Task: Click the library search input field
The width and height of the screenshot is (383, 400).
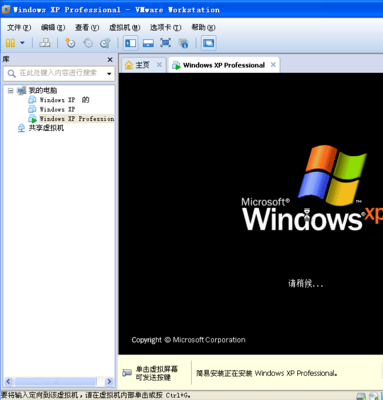Action: tap(59, 73)
